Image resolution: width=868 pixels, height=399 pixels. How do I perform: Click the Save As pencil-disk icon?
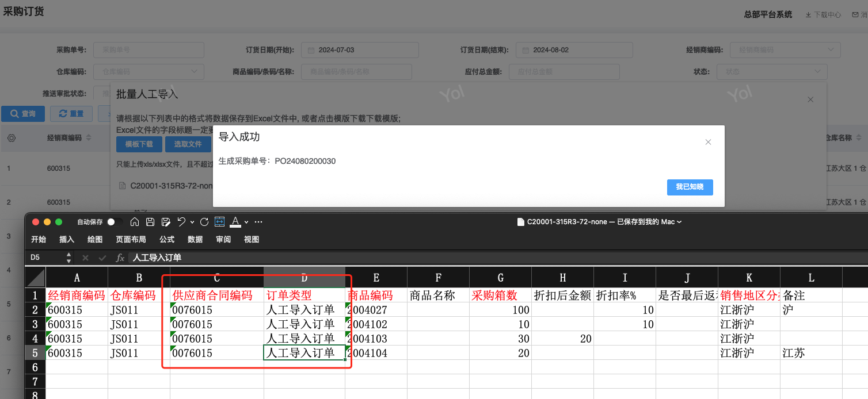(x=166, y=222)
